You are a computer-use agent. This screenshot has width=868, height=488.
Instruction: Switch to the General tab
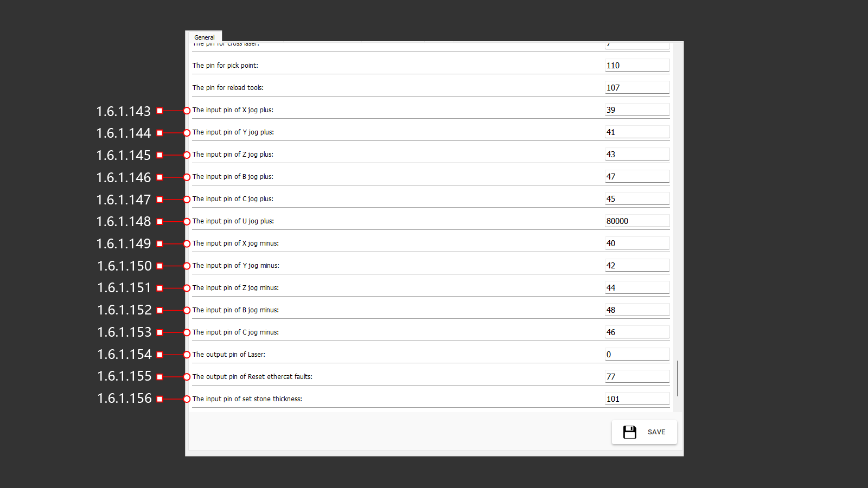click(x=204, y=37)
